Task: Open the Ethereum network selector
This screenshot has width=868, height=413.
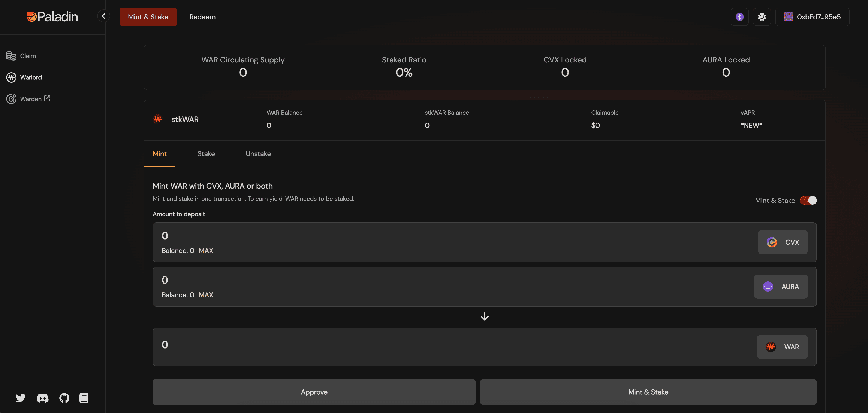Action: pyautogui.click(x=739, y=17)
